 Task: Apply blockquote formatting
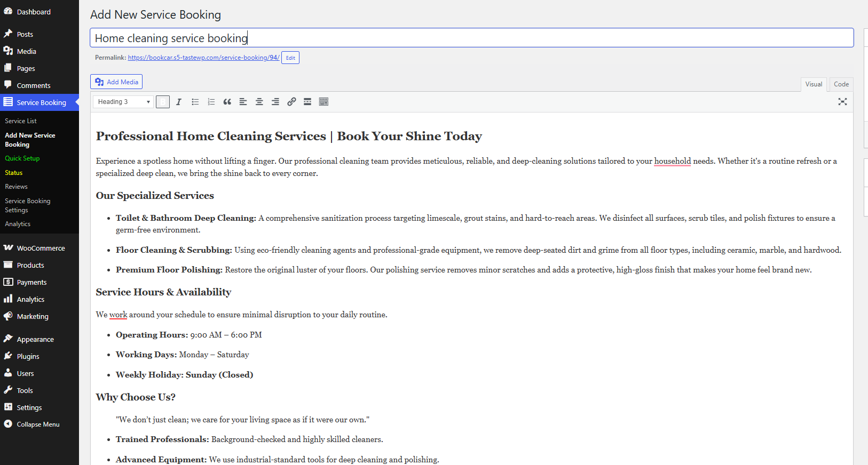coord(227,102)
